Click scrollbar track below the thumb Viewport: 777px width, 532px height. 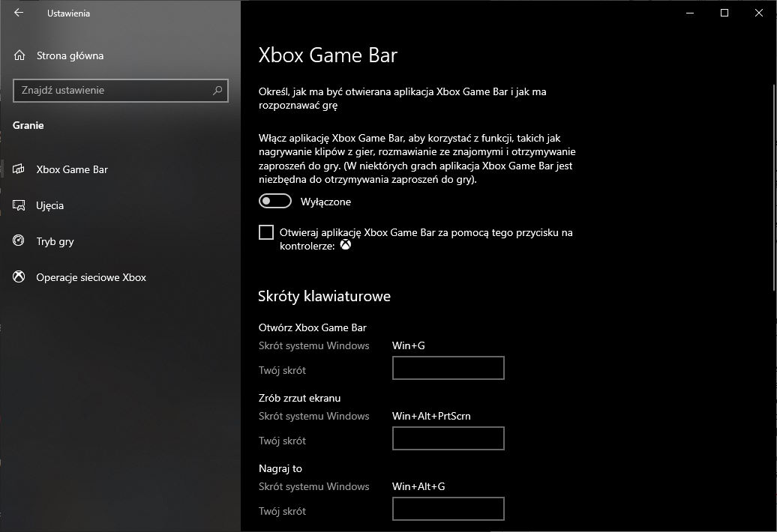(773, 412)
